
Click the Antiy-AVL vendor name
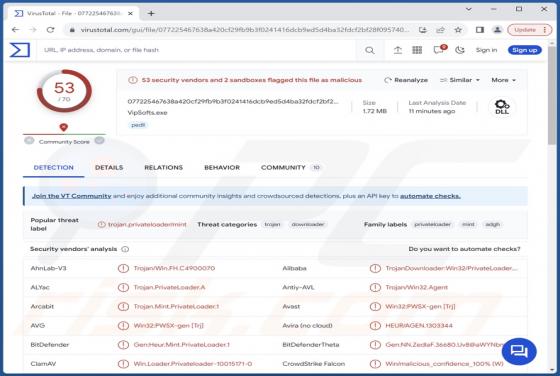[298, 287]
